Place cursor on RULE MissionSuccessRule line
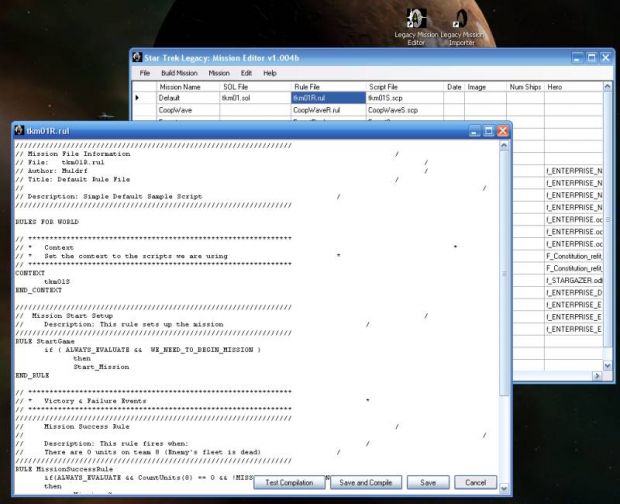 pyautogui.click(x=64, y=469)
